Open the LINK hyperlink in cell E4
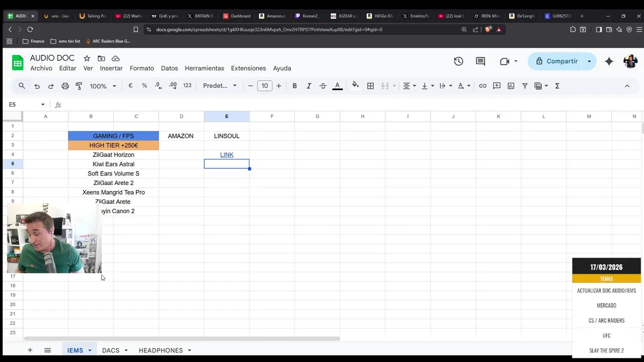This screenshot has height=362, width=644. point(227,155)
